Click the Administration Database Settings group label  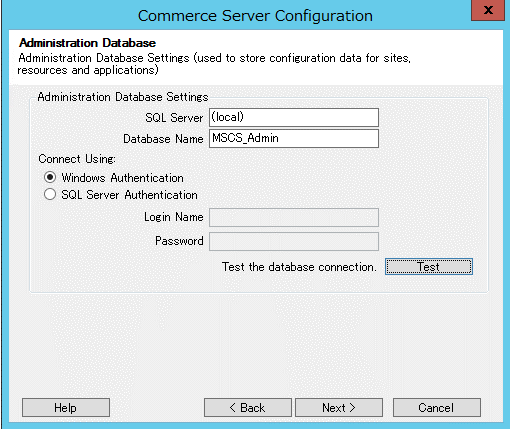pos(123,97)
